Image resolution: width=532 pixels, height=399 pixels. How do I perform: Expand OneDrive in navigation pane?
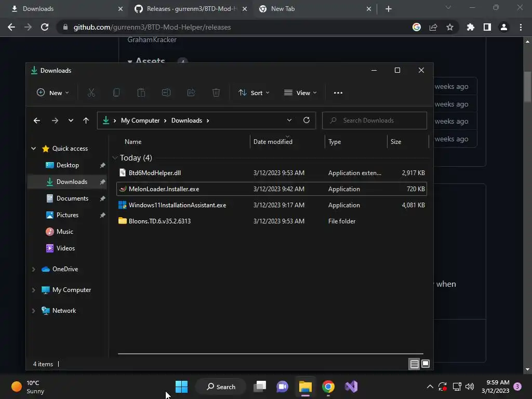pos(34,269)
